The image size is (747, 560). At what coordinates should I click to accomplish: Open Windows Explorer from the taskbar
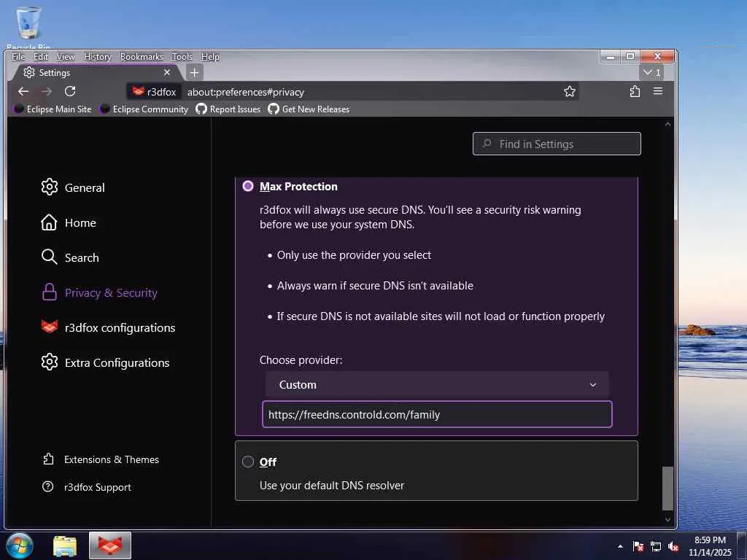coord(65,546)
